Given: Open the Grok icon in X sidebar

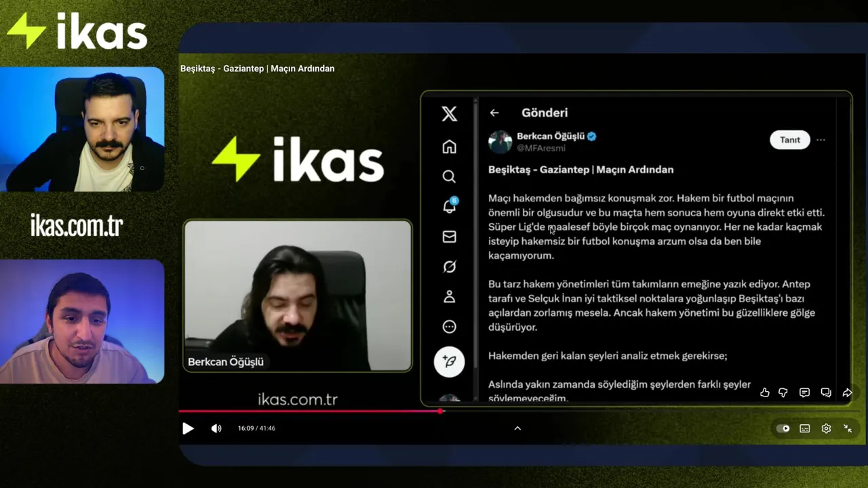Looking at the screenshot, I should 449,267.
